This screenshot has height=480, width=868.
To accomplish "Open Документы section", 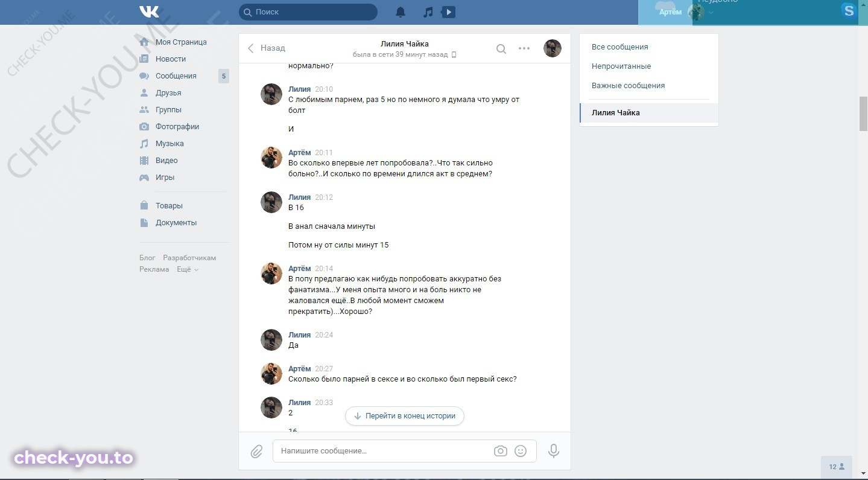I will (x=176, y=223).
